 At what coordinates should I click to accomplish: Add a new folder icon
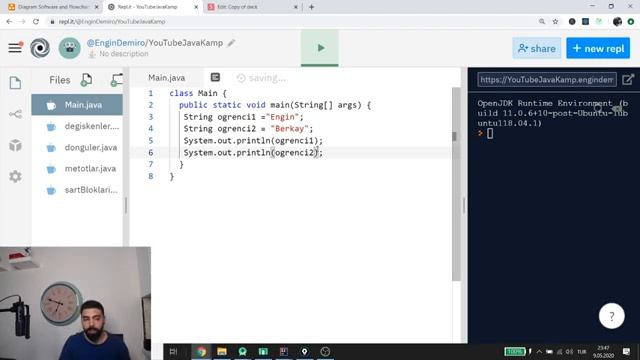click(x=117, y=80)
